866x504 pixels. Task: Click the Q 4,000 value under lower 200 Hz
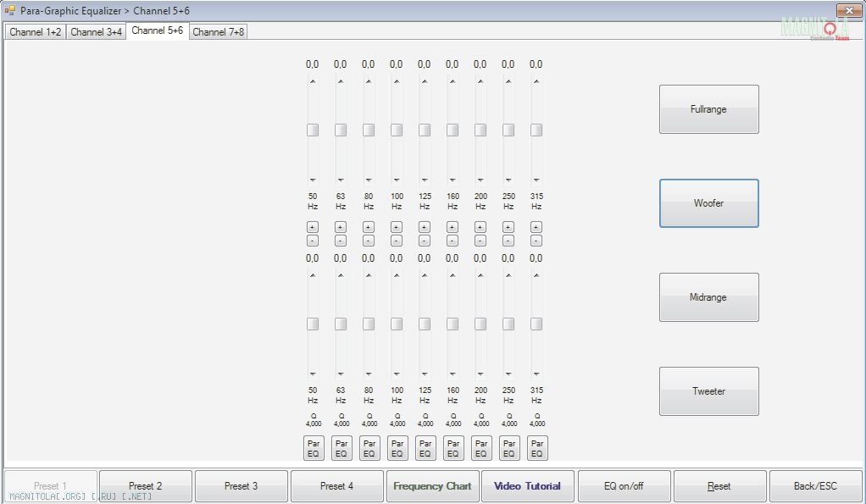[481, 420]
